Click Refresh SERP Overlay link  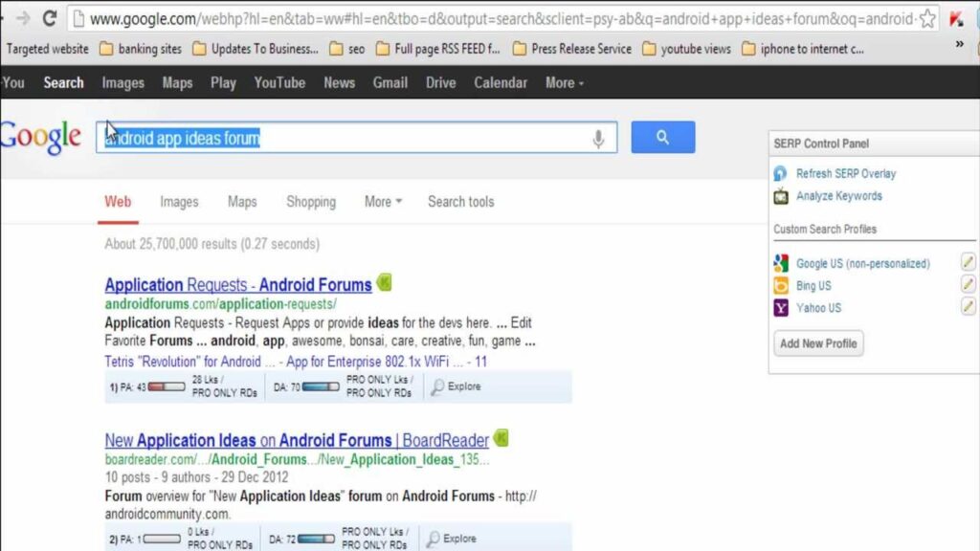click(846, 174)
